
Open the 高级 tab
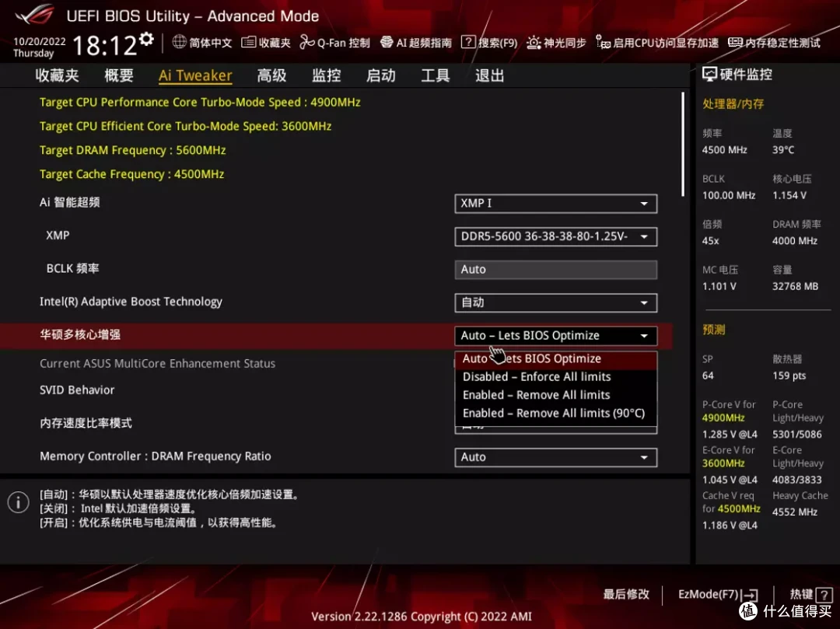271,75
